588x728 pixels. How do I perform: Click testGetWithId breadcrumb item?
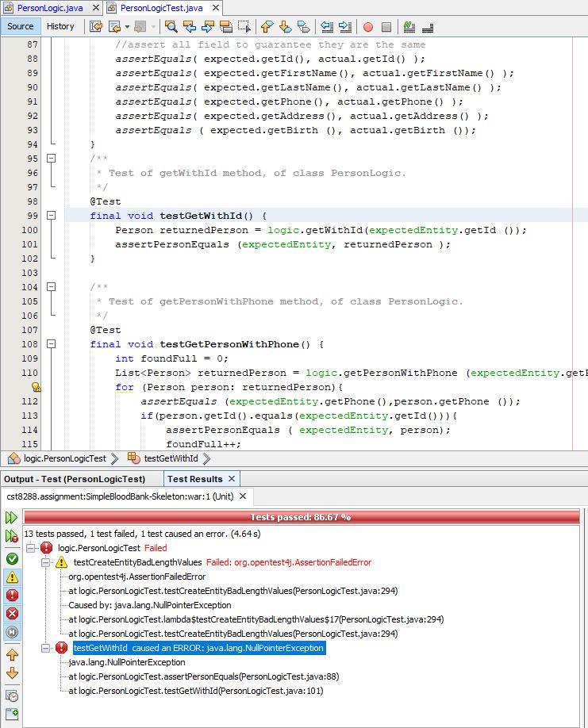tap(171, 458)
